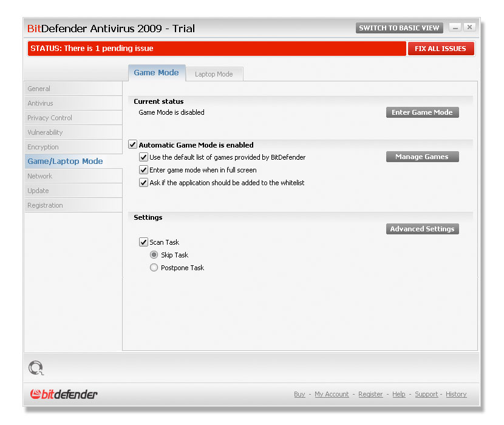Select the Skip Task option
504x425 pixels.
pos(154,254)
